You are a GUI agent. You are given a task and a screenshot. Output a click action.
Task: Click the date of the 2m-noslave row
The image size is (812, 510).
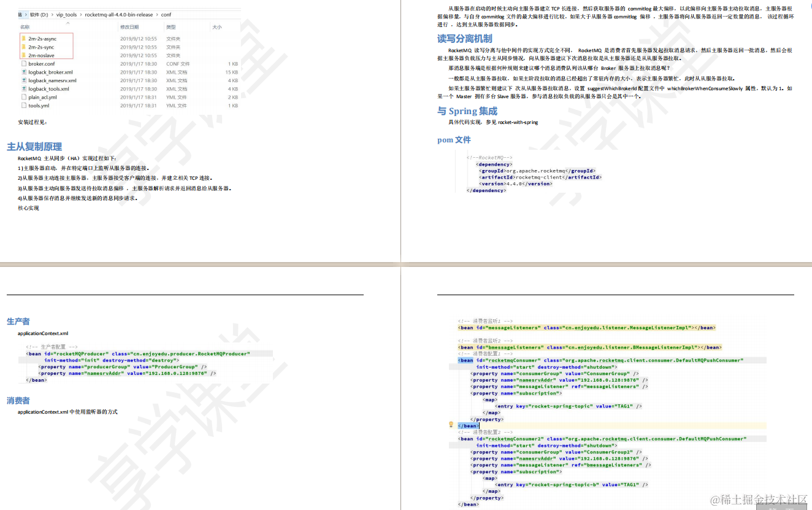(139, 55)
